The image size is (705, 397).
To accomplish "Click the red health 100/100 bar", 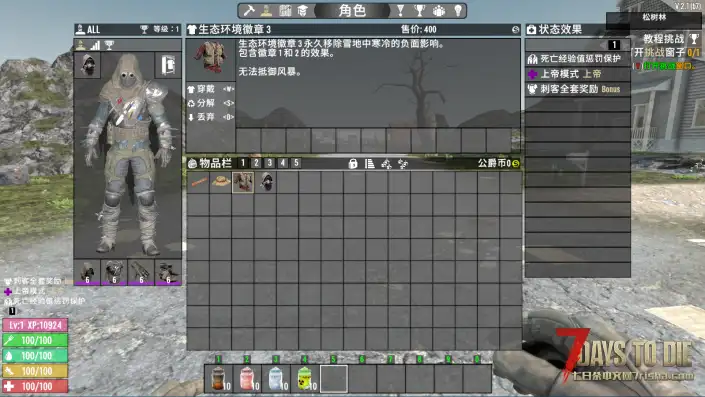I will click(x=35, y=386).
